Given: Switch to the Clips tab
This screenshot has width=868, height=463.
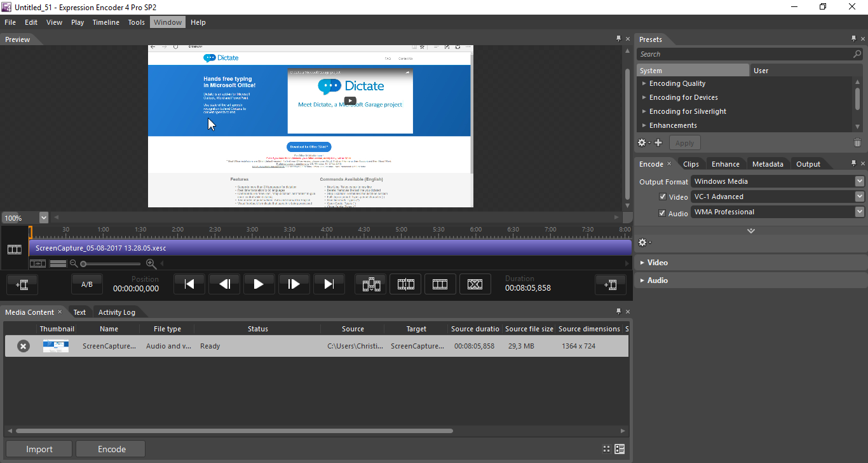Looking at the screenshot, I should [691, 164].
